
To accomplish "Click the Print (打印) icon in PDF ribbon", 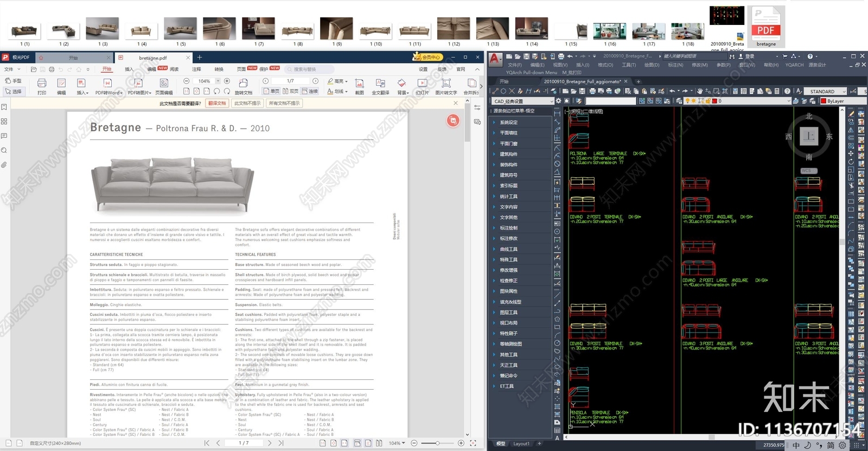I will [x=42, y=86].
